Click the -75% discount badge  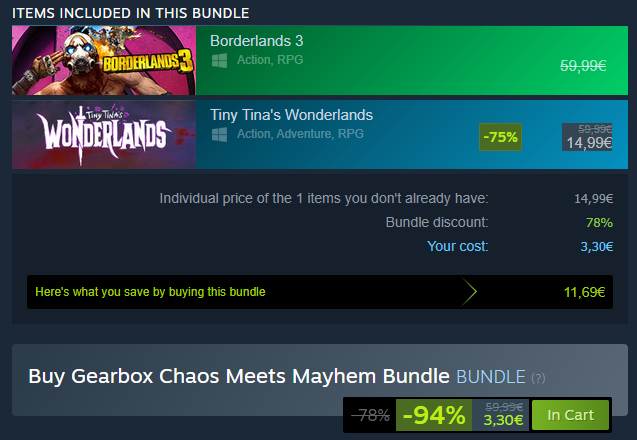(500, 137)
